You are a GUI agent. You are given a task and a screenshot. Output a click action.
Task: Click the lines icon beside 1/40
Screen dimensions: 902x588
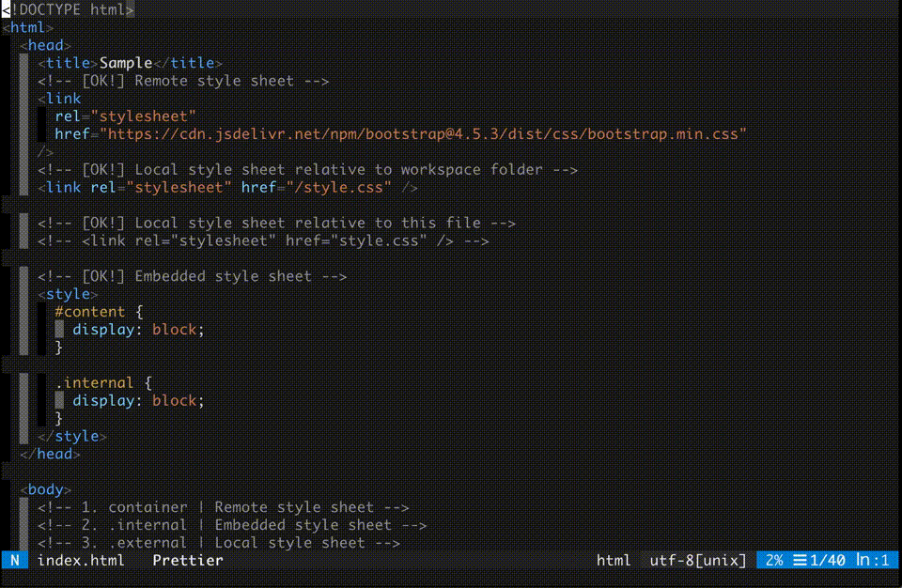point(800,561)
